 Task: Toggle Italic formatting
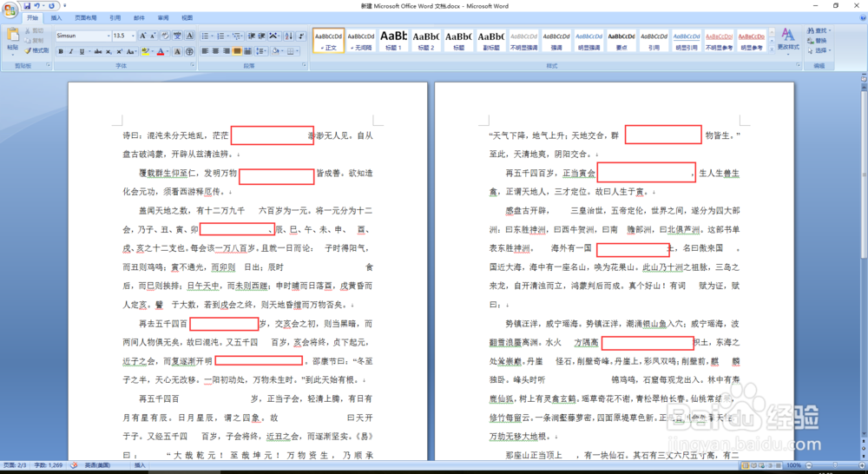point(71,51)
